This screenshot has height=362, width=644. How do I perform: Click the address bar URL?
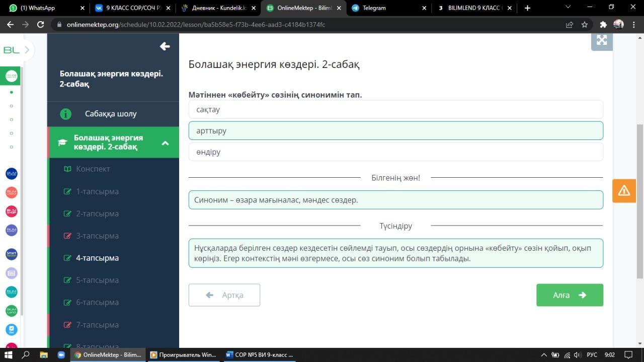[x=196, y=24]
